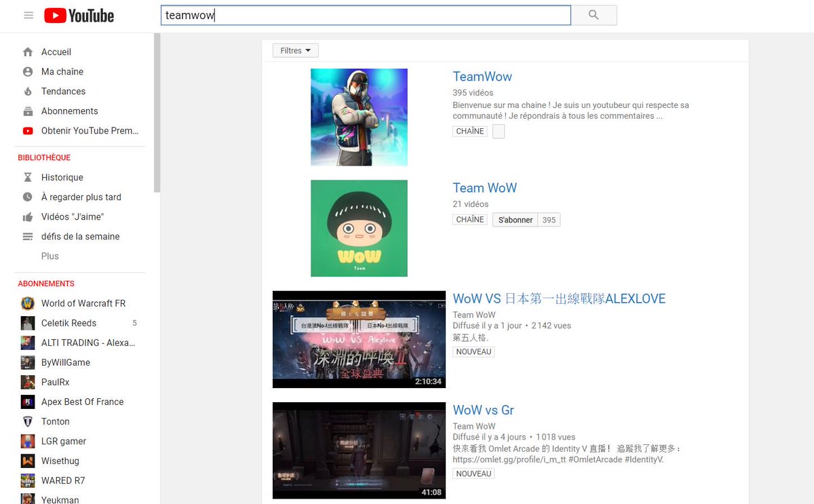Open video WoW VS 日本第一出線戰隊ALEXLOVE title
The image size is (814, 504).
(559, 298)
